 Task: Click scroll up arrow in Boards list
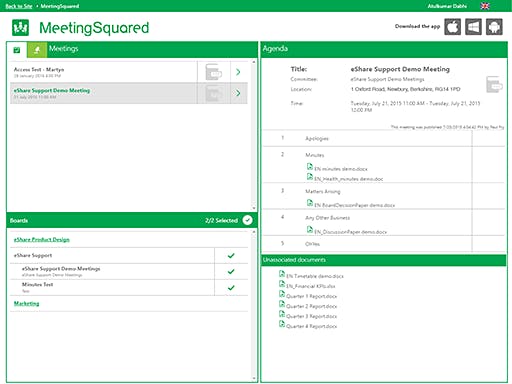(254, 231)
